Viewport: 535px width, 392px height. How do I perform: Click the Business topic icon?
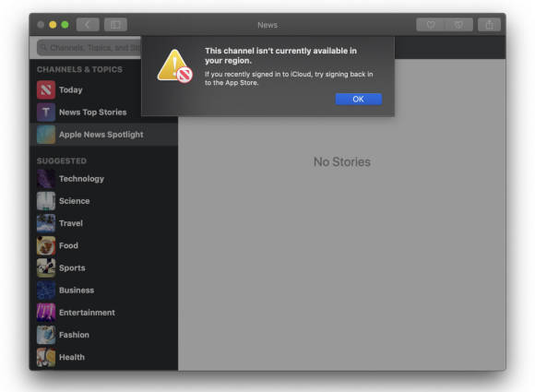[x=46, y=291]
